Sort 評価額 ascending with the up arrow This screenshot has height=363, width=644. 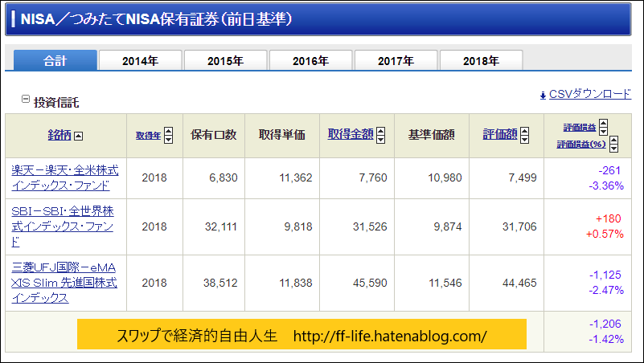(x=524, y=131)
